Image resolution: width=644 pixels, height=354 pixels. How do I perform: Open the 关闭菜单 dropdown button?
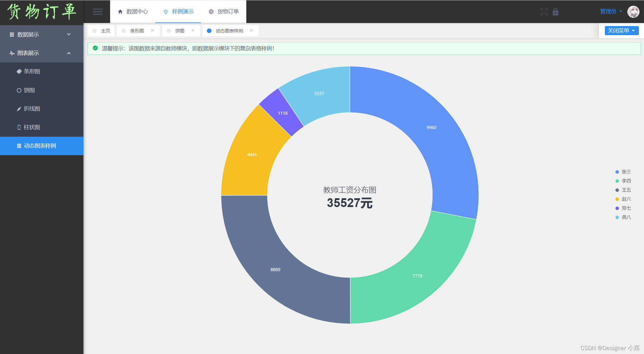tap(622, 31)
